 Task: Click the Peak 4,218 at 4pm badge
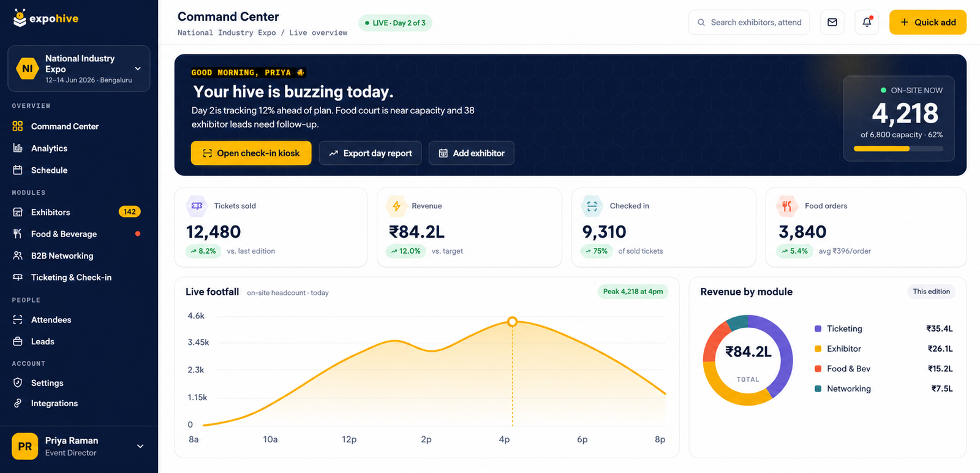pyautogui.click(x=633, y=292)
